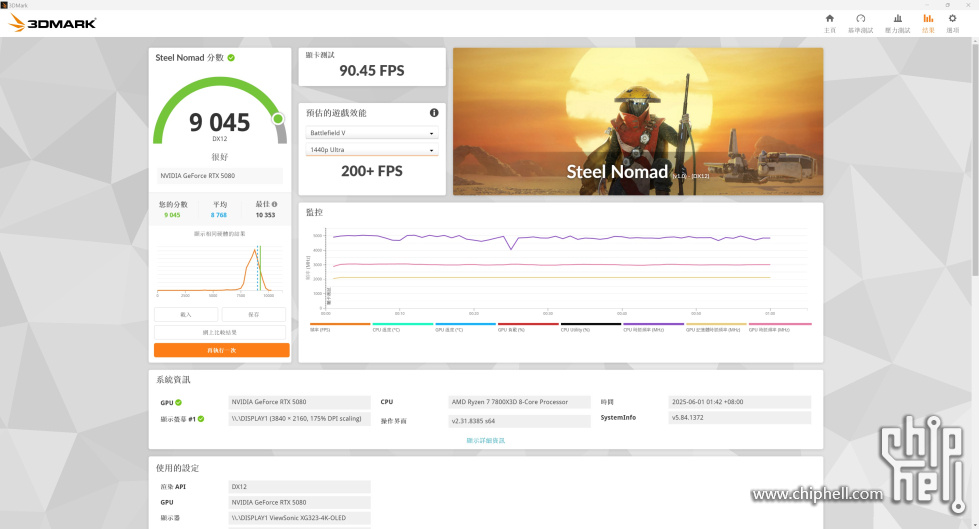This screenshot has height=529, width=979.
Task: Click the Monitoring (監控) chart heading
Action: click(314, 212)
